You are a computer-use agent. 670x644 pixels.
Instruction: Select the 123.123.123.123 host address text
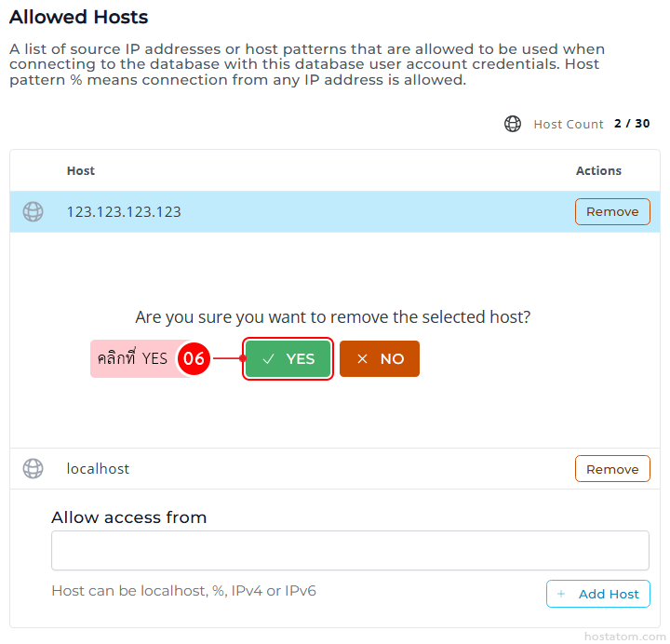(124, 212)
